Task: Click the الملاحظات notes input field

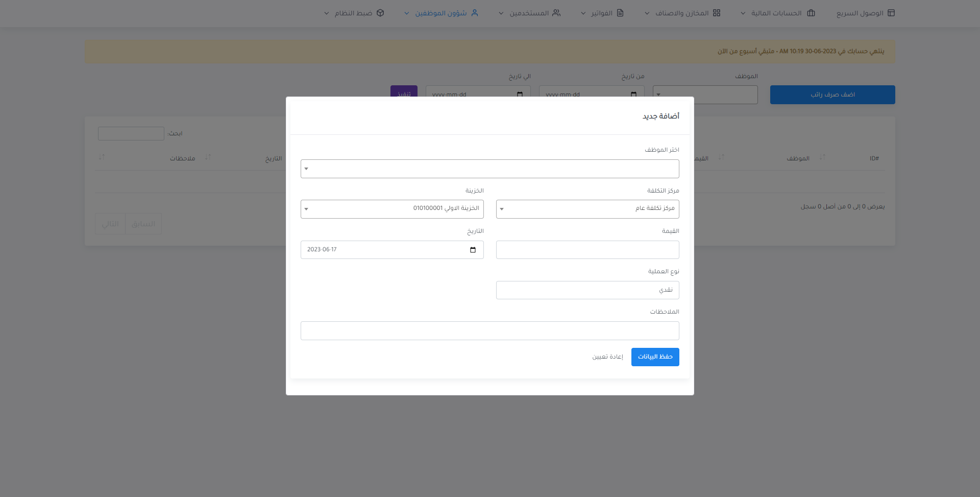Action: 489,330
